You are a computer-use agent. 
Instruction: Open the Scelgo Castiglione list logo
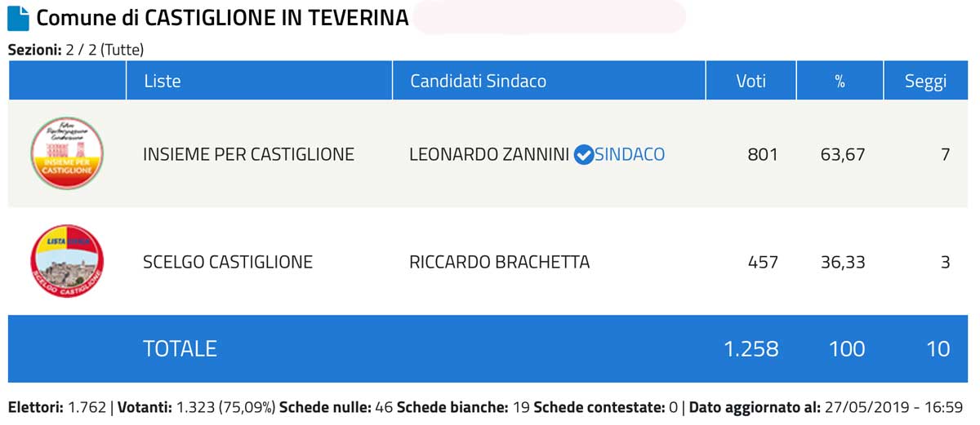click(x=67, y=262)
